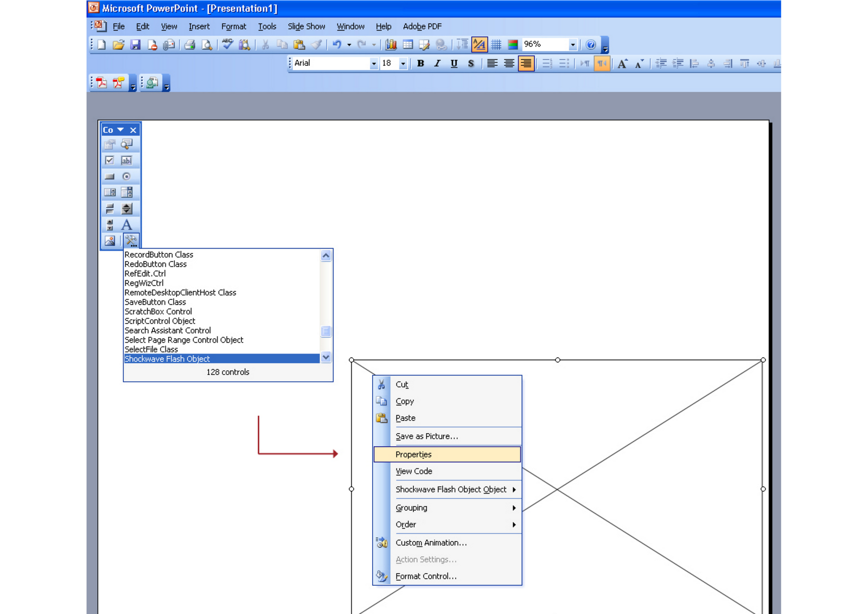Open Microsoft PowerPoint Help icon
Viewport: 868px width, 614px height.
click(591, 45)
